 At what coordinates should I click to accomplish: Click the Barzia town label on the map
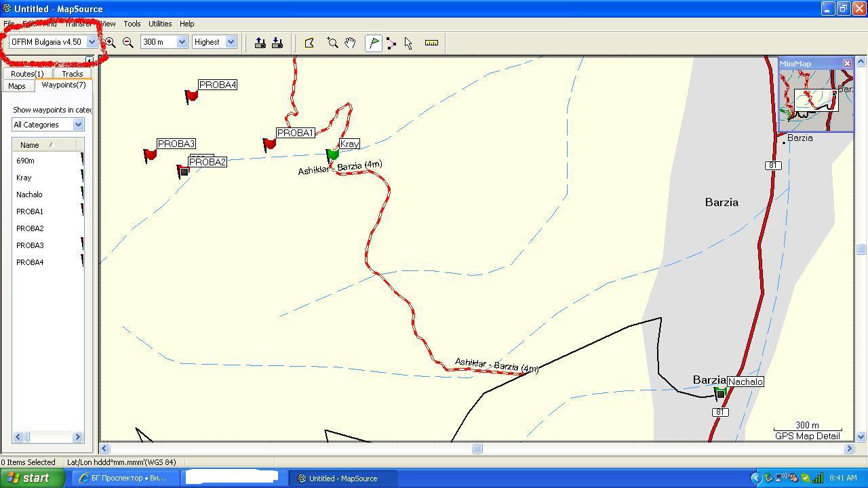click(722, 202)
